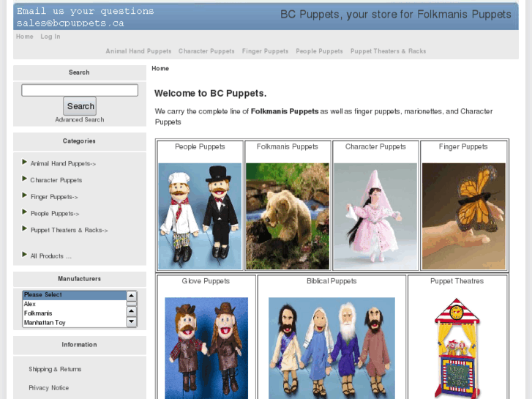The image size is (532, 399).
Task: Select Character Puppets in top menu
Action: pyautogui.click(x=206, y=51)
